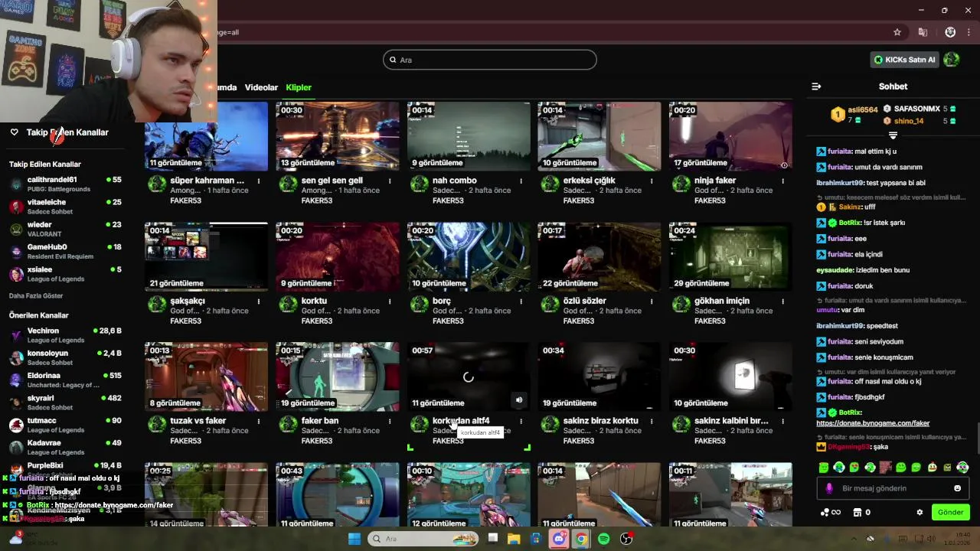Open chat settings gear icon
The image size is (980, 551).
coord(920,512)
